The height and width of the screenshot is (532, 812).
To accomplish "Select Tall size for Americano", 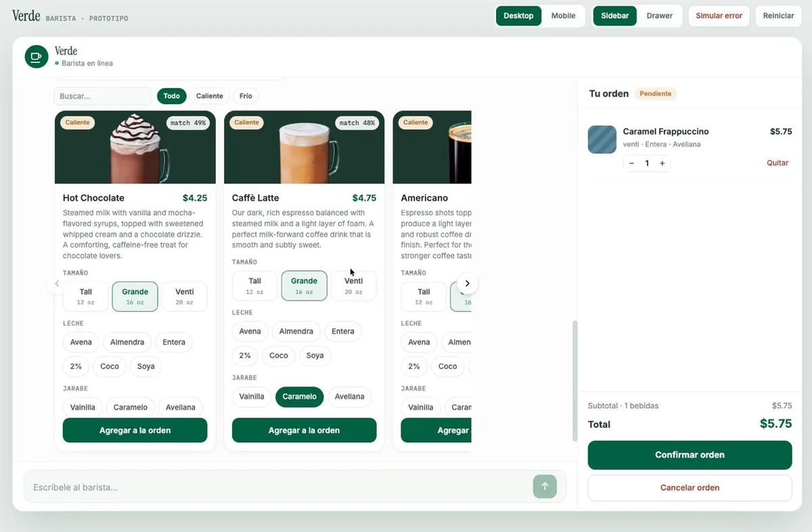I will tap(424, 296).
